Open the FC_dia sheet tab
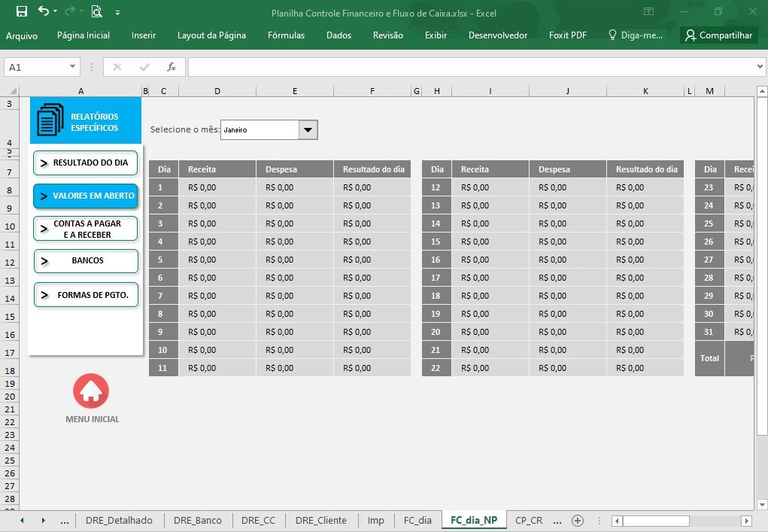 coord(417,520)
